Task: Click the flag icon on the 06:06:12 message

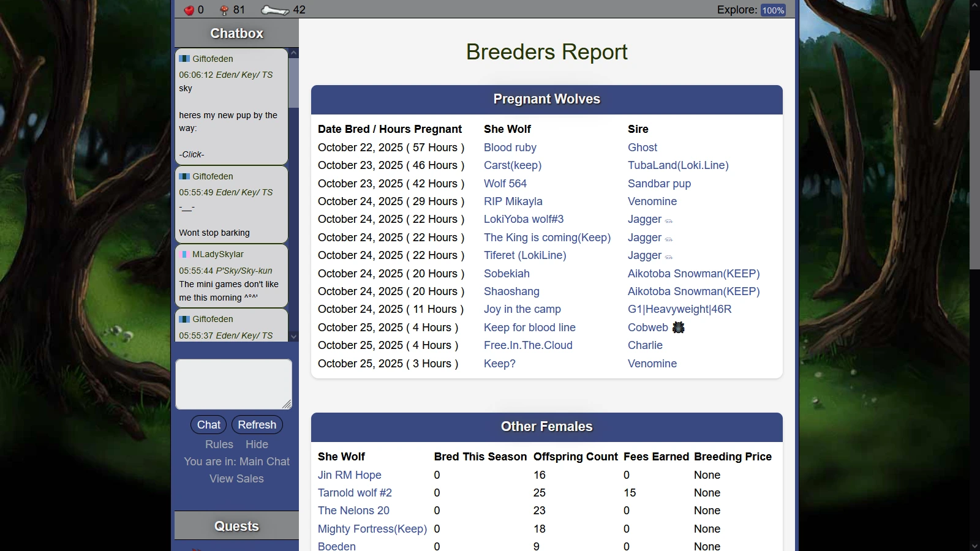Action: pyautogui.click(x=184, y=59)
